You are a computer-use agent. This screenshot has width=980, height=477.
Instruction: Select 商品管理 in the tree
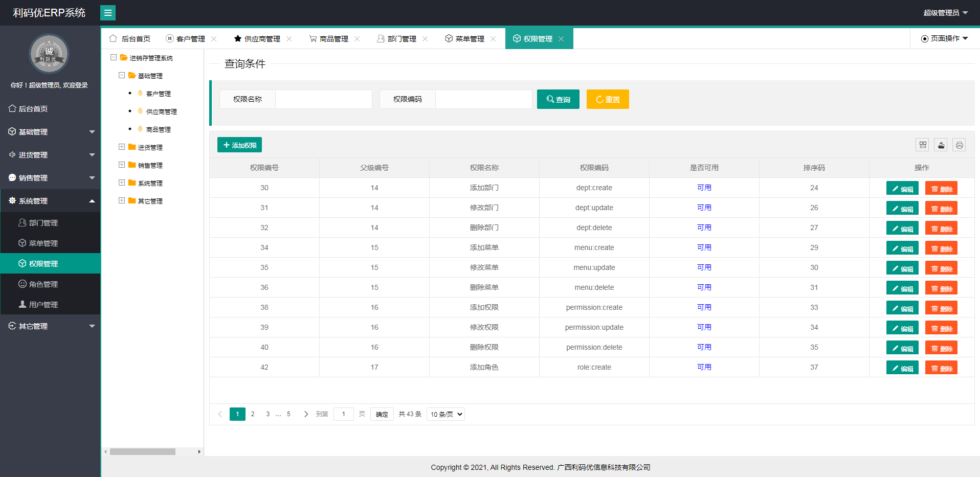pos(159,130)
